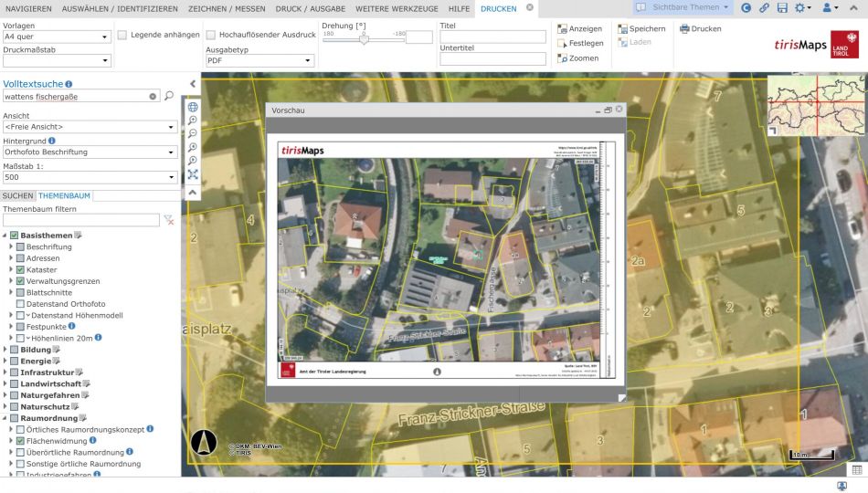Open the WEITERE WERKZEUGE menu tab
Image resolution: width=868 pixels, height=493 pixels.
tap(397, 9)
